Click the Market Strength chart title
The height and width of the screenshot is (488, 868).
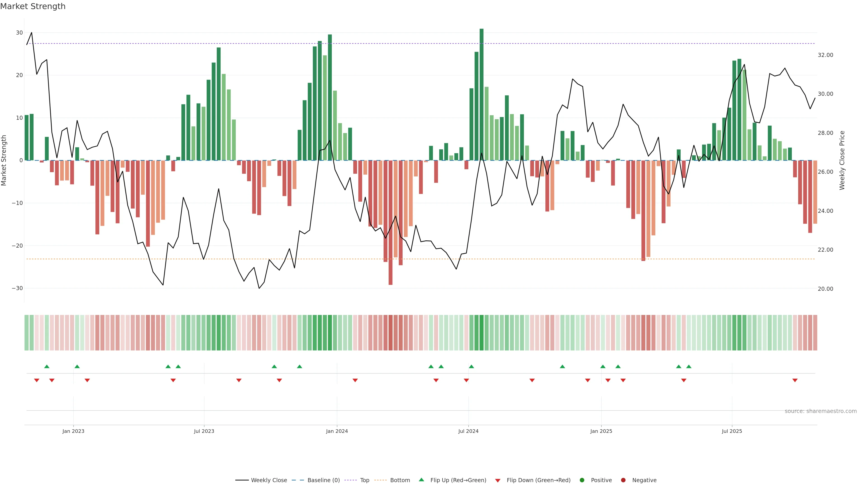point(33,6)
